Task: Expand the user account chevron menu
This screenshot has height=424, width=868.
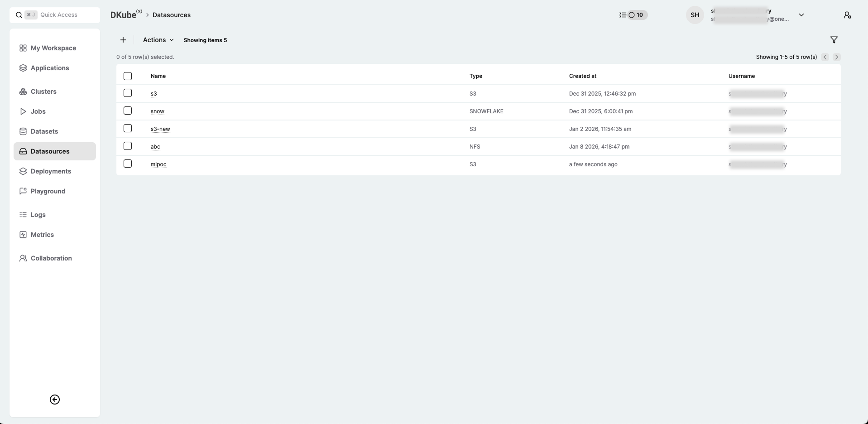Action: [801, 15]
